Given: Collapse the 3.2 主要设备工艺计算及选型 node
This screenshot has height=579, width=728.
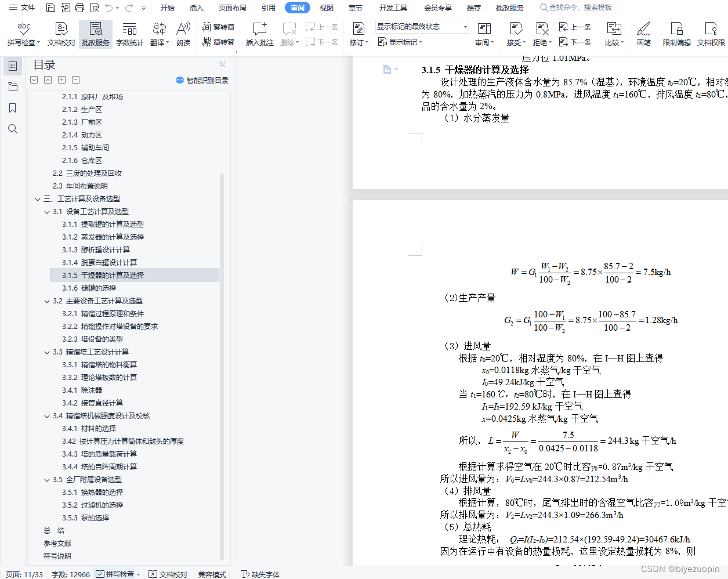Looking at the screenshot, I should pyautogui.click(x=47, y=301).
